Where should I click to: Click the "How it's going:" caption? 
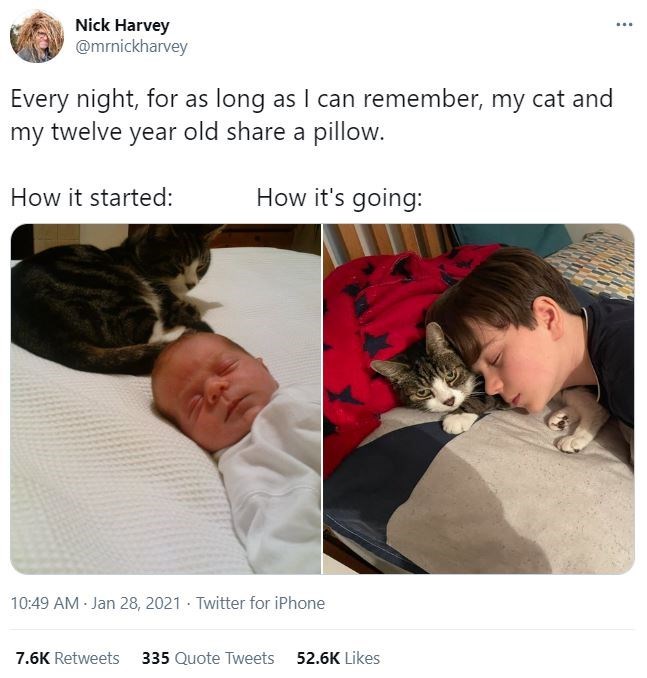tap(339, 197)
